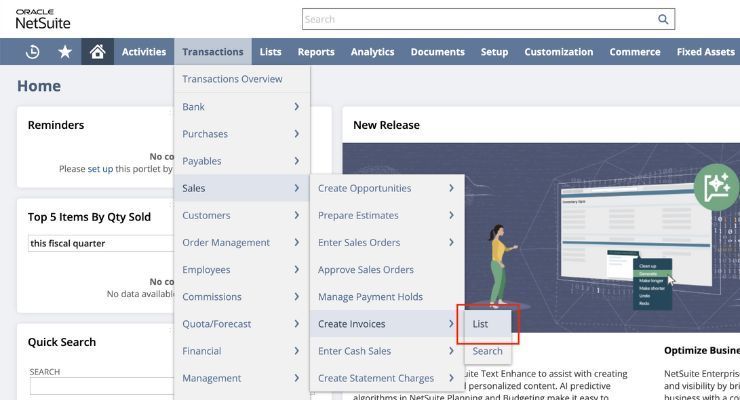Click the Quick Search input field
The width and height of the screenshot is (740, 400).
(101, 386)
